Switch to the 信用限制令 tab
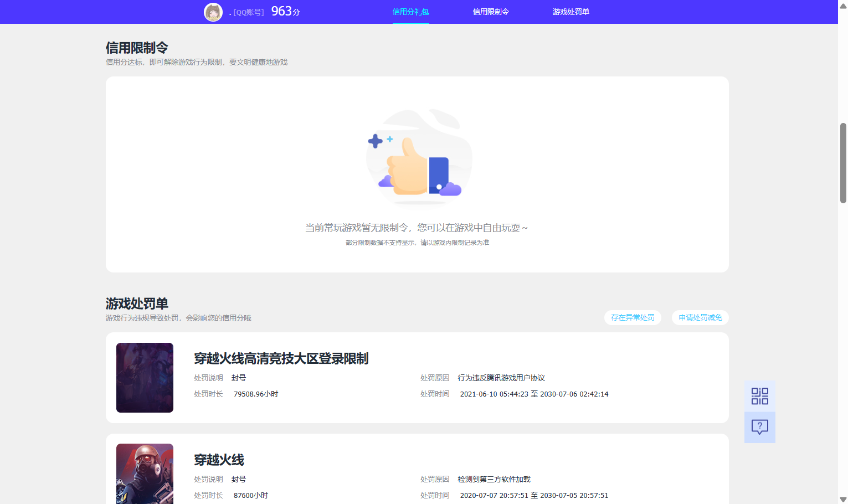This screenshot has height=504, width=848. point(491,12)
